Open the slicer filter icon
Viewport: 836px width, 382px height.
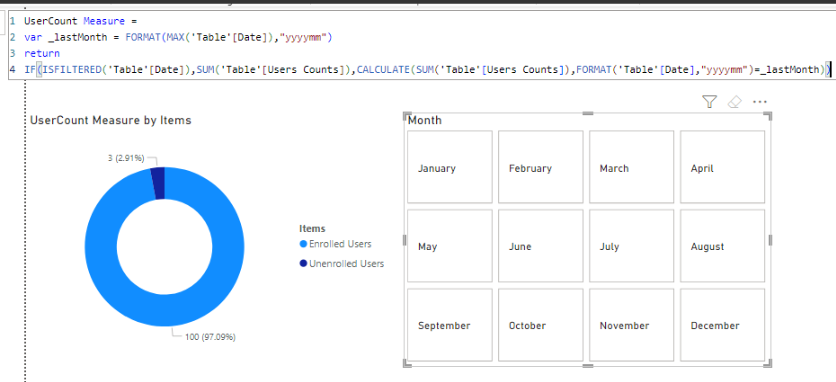(709, 102)
